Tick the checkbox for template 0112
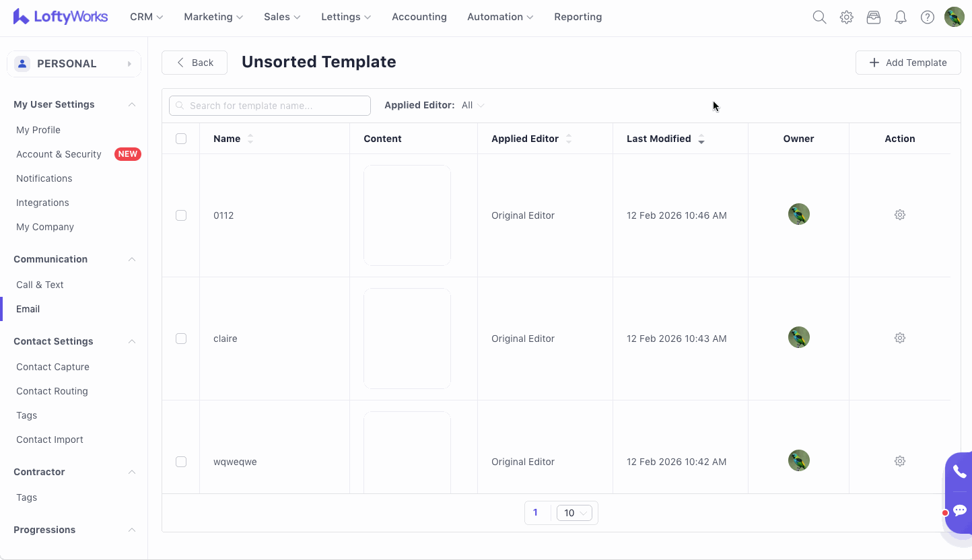 (181, 215)
